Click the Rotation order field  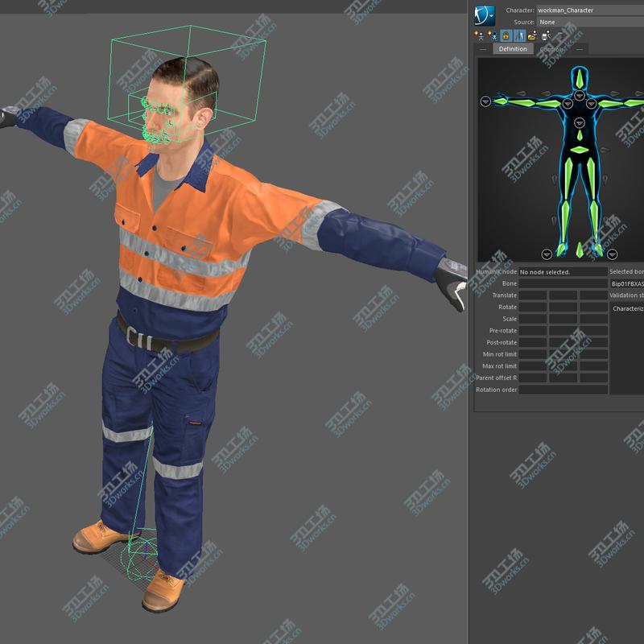pos(563,390)
